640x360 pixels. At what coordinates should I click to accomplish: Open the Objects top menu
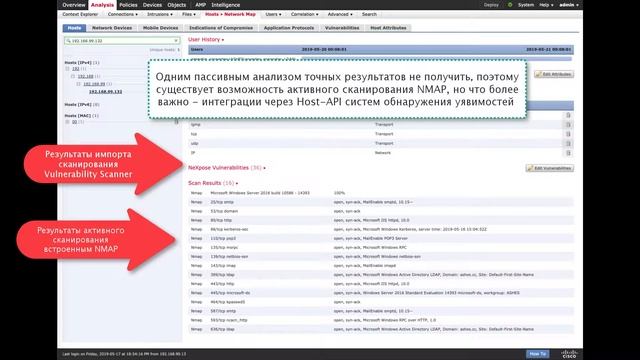point(177,5)
